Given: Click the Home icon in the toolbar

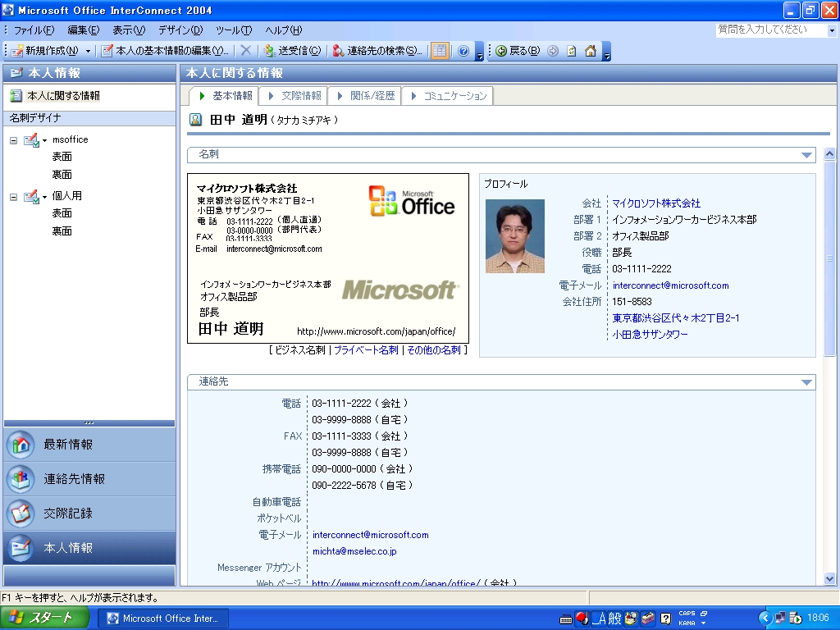Looking at the screenshot, I should 591,51.
